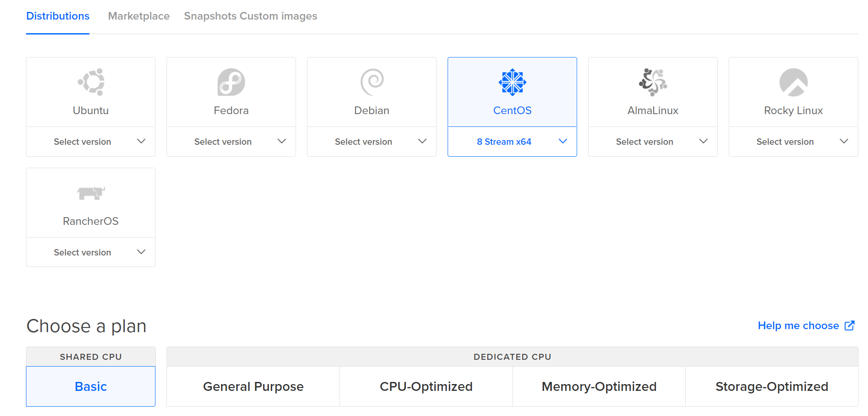
Task: Open the Distributions tab
Action: coord(58,16)
